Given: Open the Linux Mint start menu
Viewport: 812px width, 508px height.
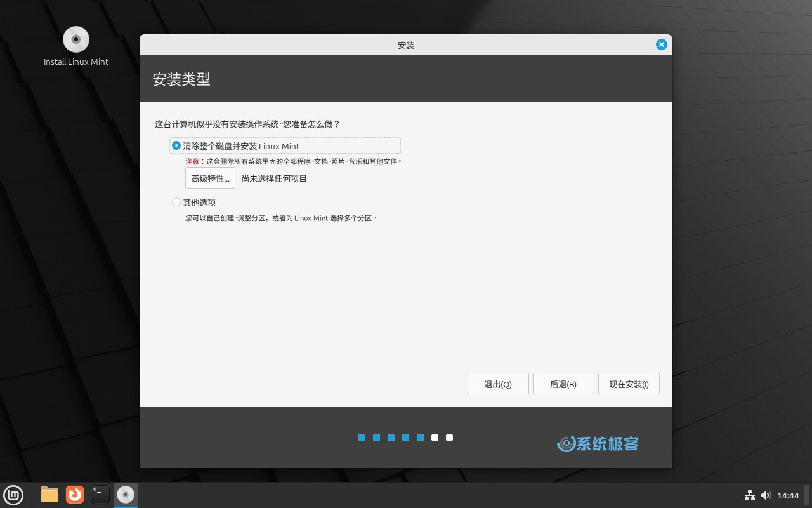Looking at the screenshot, I should coord(13,494).
